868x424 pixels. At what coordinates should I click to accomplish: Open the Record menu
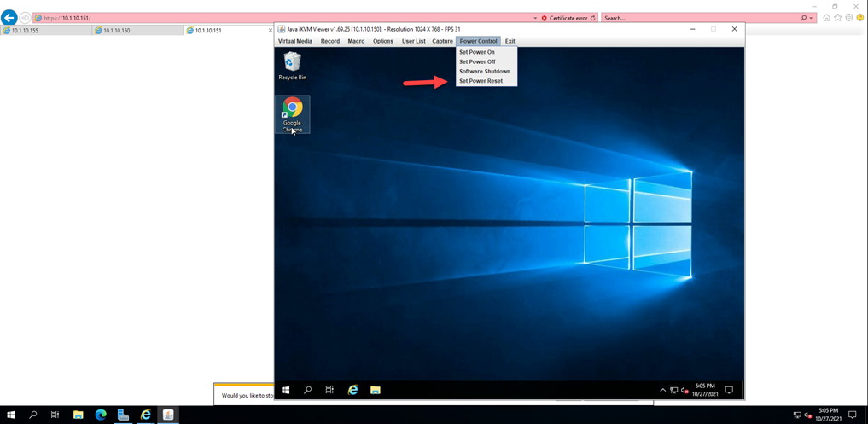[x=330, y=41]
